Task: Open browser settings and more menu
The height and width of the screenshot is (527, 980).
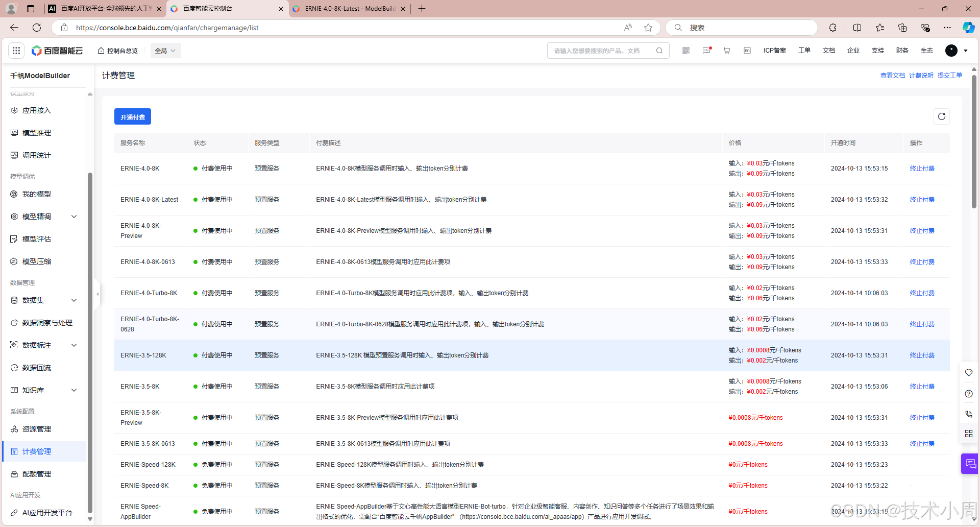Action: pyautogui.click(x=947, y=28)
